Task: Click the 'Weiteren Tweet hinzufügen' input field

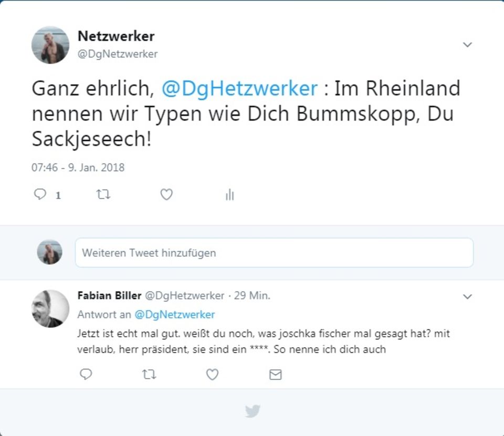Action: (x=274, y=253)
